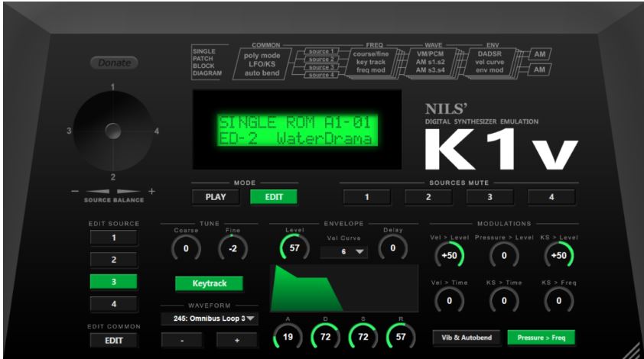
Task: Click the upper AM box in diagram
Action: point(540,54)
